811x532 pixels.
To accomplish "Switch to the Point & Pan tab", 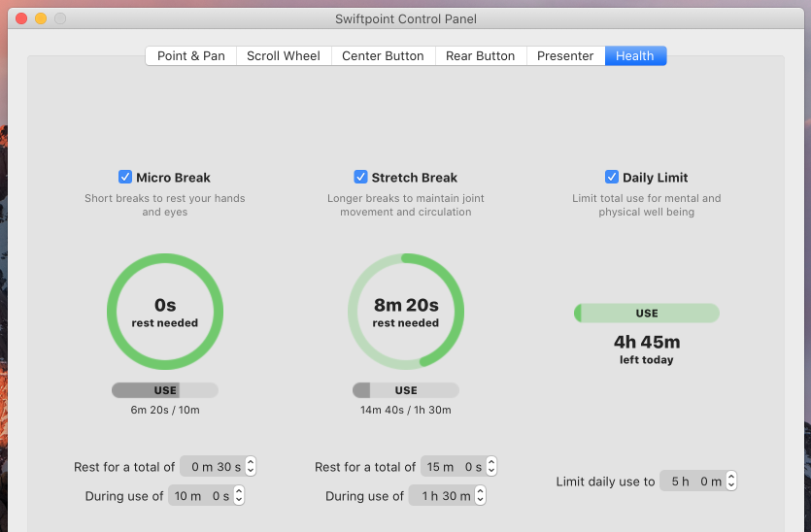I will coord(191,56).
